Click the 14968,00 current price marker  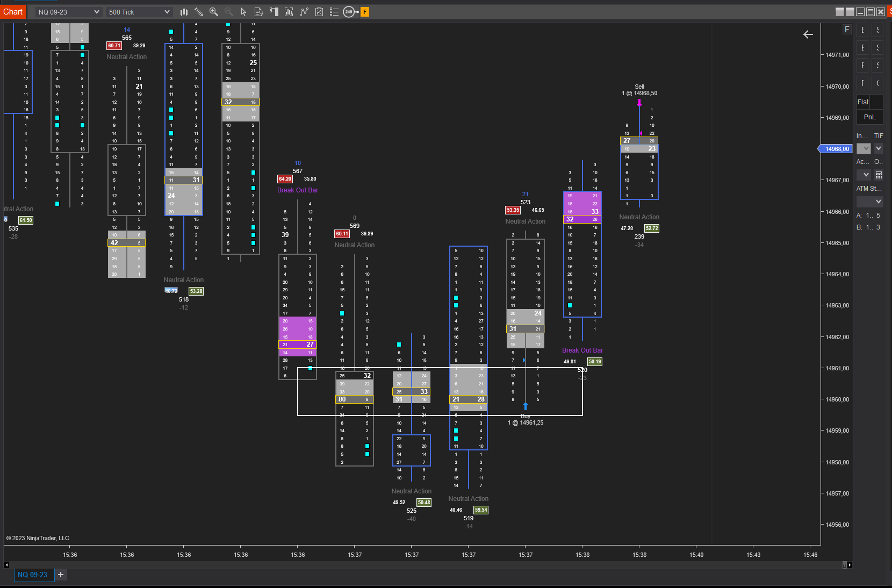[x=836, y=149]
